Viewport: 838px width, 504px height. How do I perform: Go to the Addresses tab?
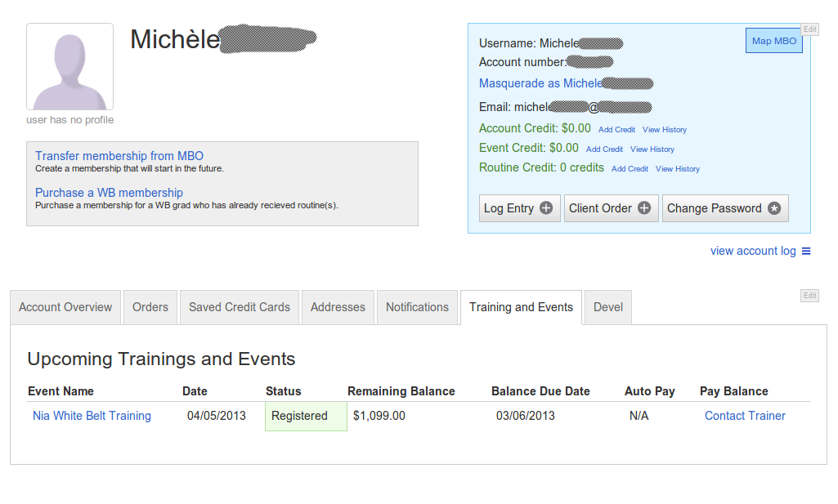tap(338, 307)
